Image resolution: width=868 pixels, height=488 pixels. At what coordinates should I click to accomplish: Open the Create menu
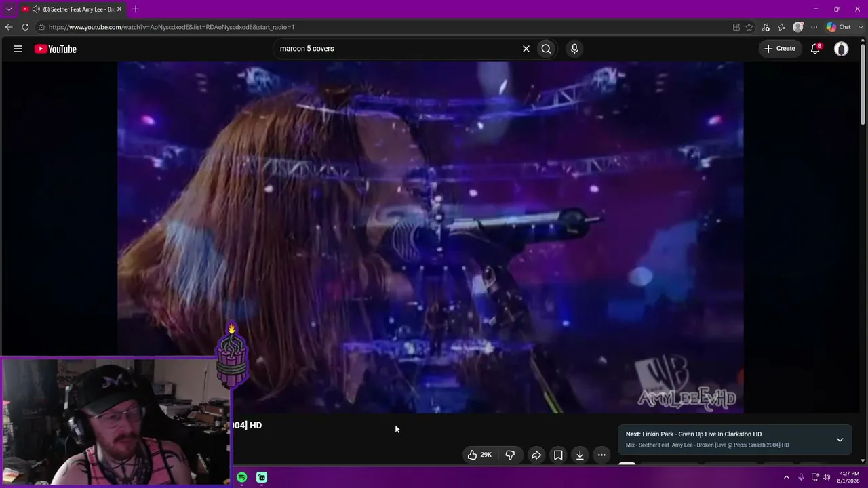point(780,49)
